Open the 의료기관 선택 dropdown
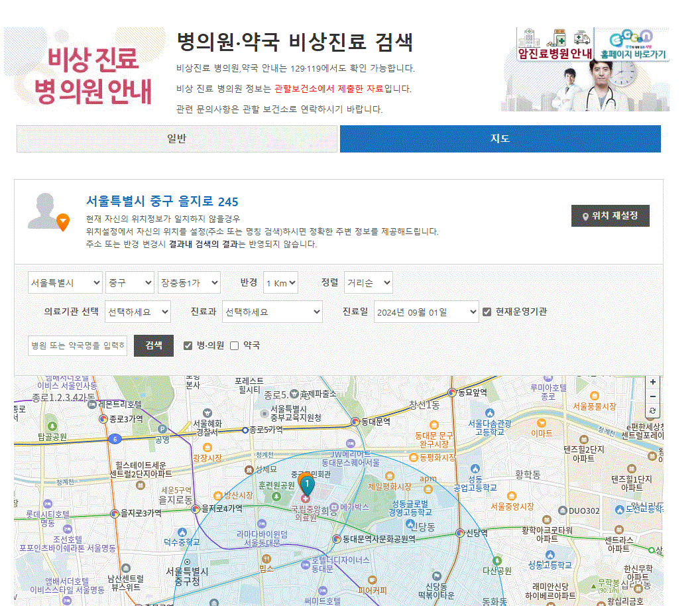Screen dimensions: 700x606 tap(138, 312)
